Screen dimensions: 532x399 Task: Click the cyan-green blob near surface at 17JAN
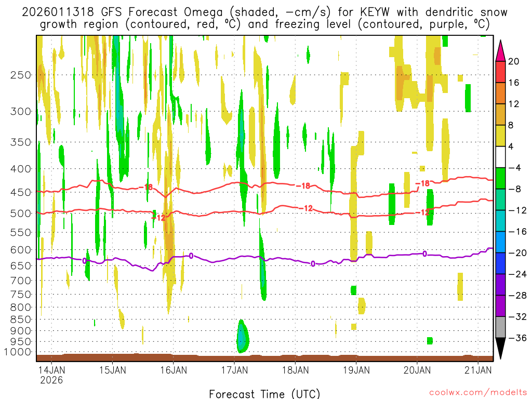pos(242,338)
